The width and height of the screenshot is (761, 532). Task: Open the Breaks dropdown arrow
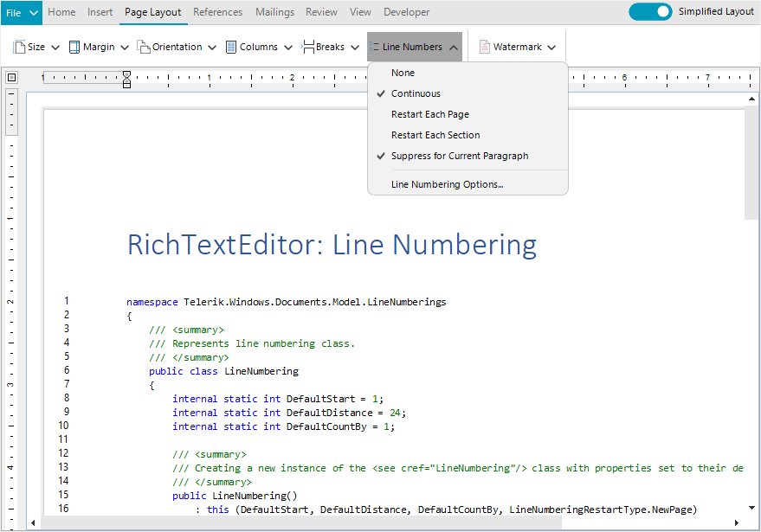tap(355, 48)
